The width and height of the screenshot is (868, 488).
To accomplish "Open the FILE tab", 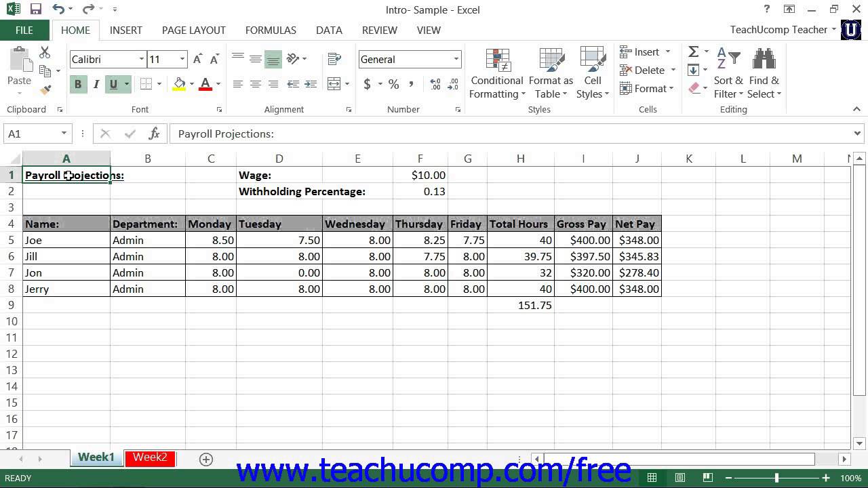I will 24,30.
